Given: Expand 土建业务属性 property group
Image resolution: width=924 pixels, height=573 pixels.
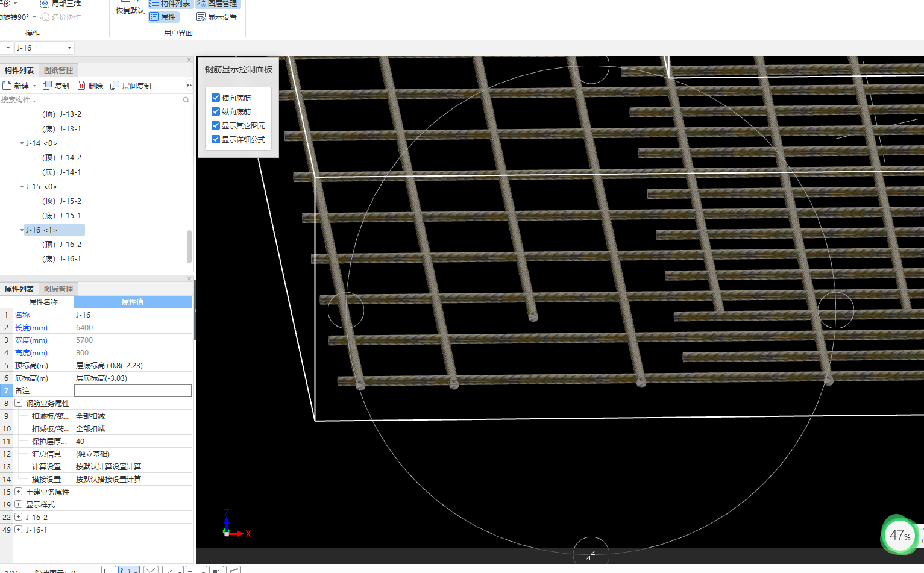Looking at the screenshot, I should pos(19,492).
